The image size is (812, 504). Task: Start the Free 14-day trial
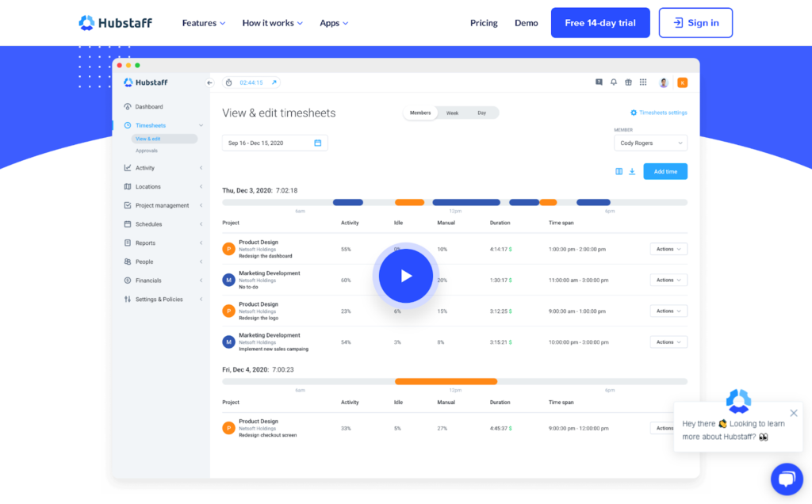pos(600,23)
